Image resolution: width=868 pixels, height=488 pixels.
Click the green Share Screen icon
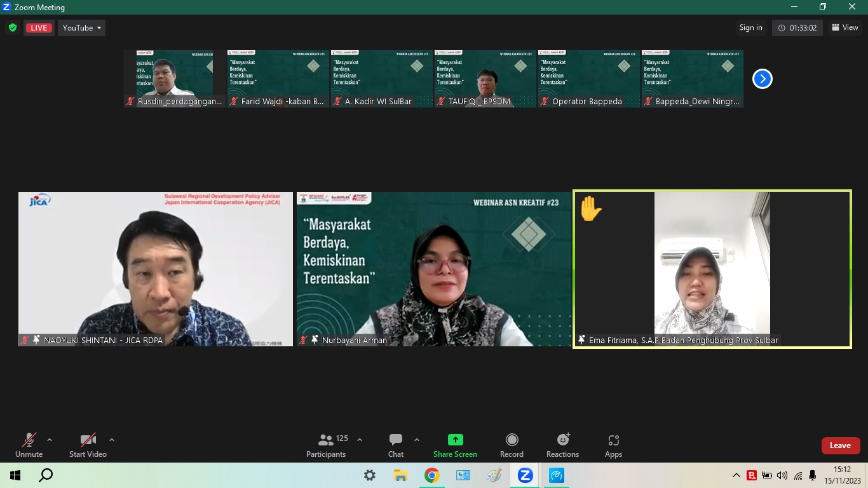pos(455,440)
